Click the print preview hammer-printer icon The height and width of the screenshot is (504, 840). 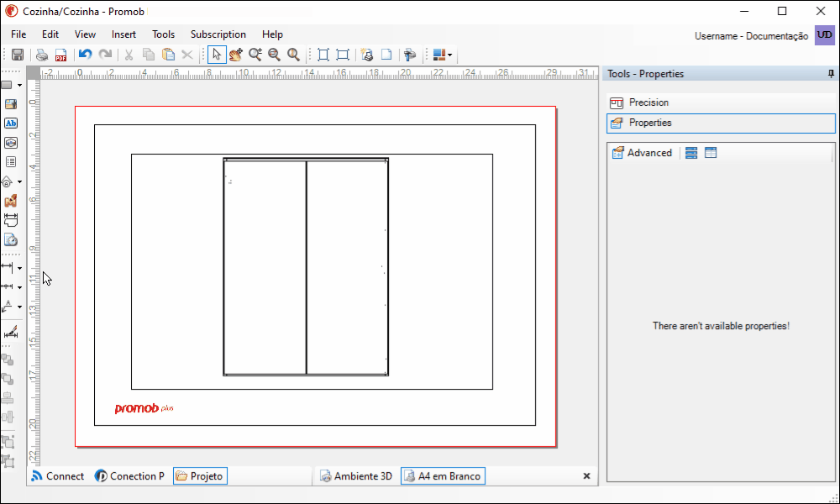(x=410, y=55)
